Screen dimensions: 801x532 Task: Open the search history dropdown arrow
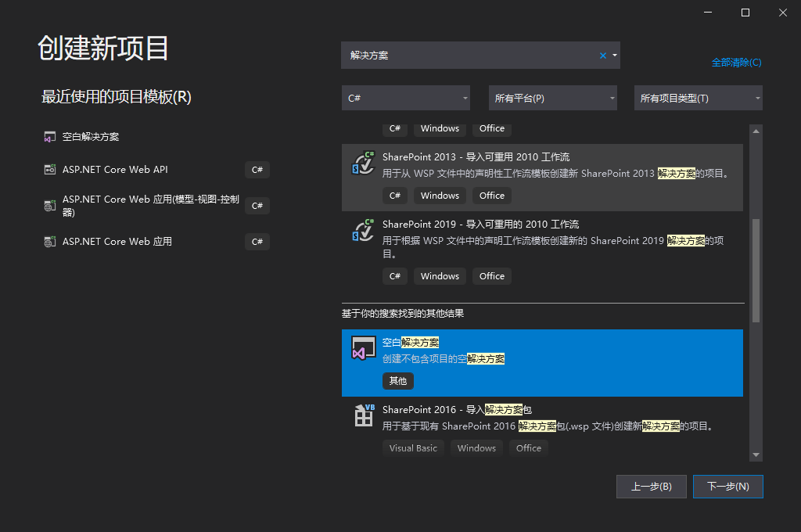615,55
